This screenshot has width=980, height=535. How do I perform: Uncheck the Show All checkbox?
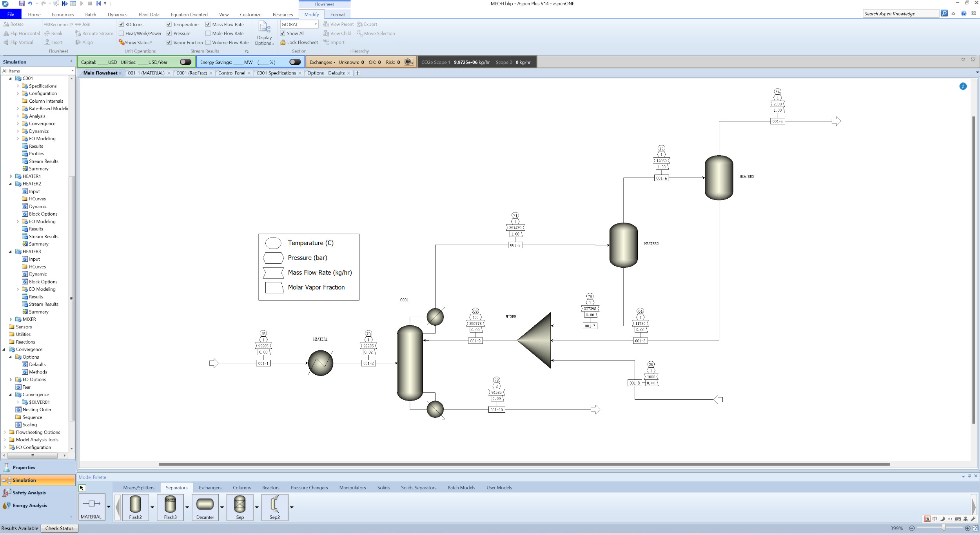283,33
